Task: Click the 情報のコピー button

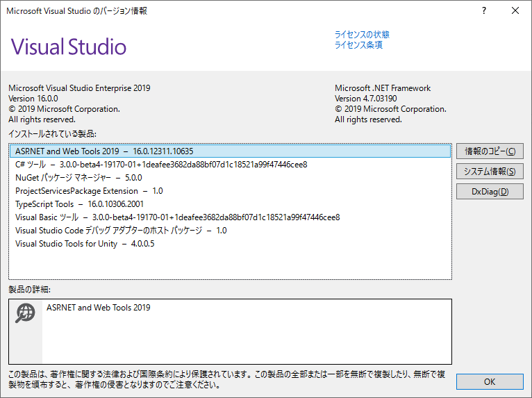Action: [x=490, y=151]
